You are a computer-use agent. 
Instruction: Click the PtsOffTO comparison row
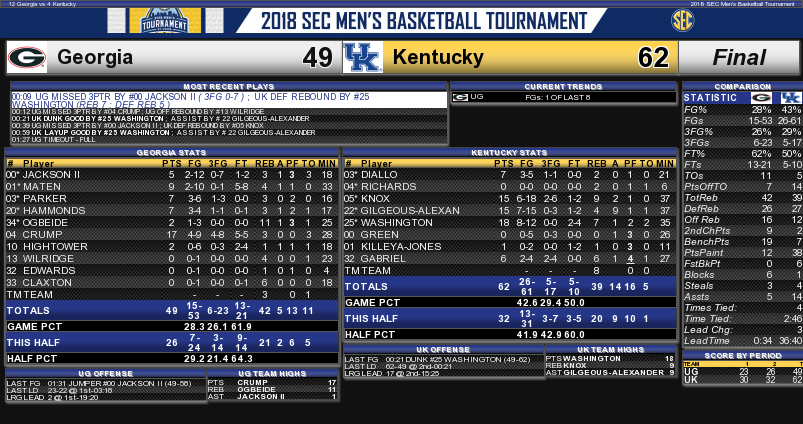tap(743, 186)
